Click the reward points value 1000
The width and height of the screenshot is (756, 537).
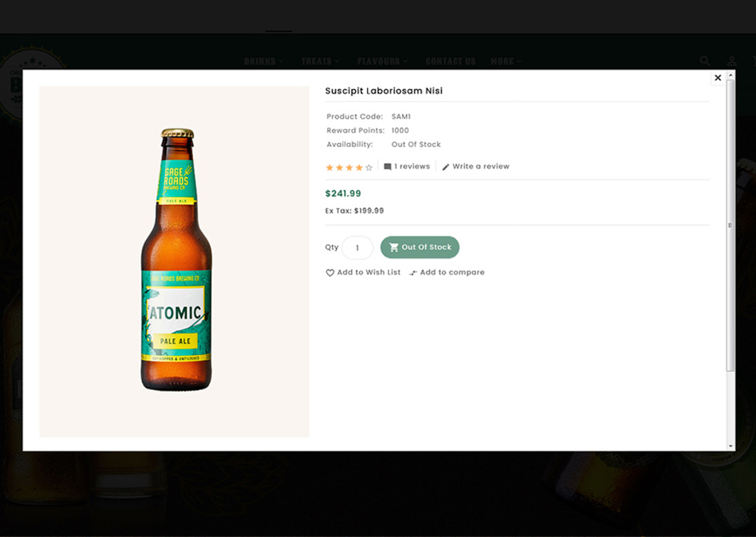coord(400,130)
